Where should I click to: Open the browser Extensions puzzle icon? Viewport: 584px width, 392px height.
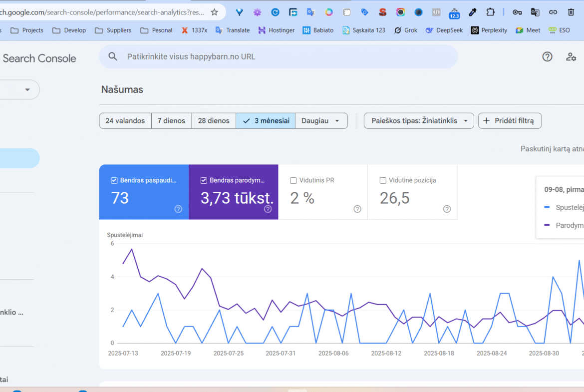491,12
